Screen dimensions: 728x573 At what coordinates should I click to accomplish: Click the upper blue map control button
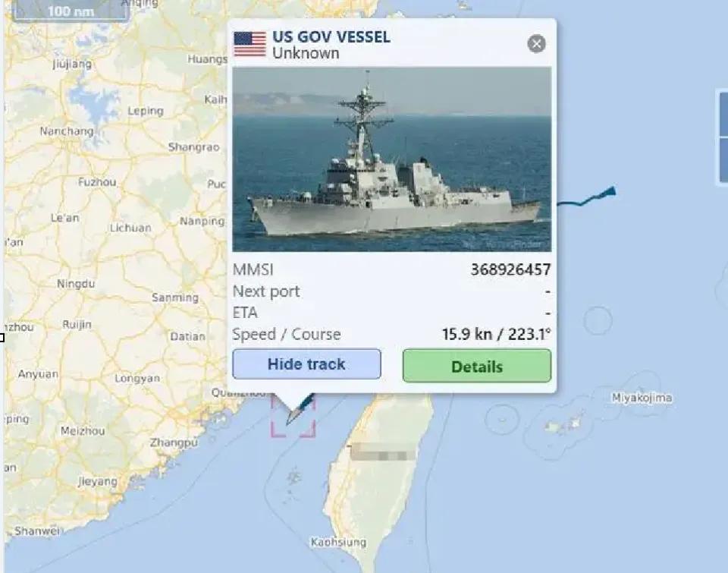coord(723,115)
